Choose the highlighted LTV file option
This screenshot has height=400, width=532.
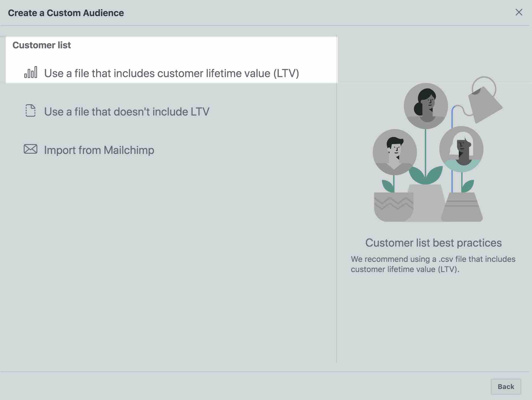[172, 73]
